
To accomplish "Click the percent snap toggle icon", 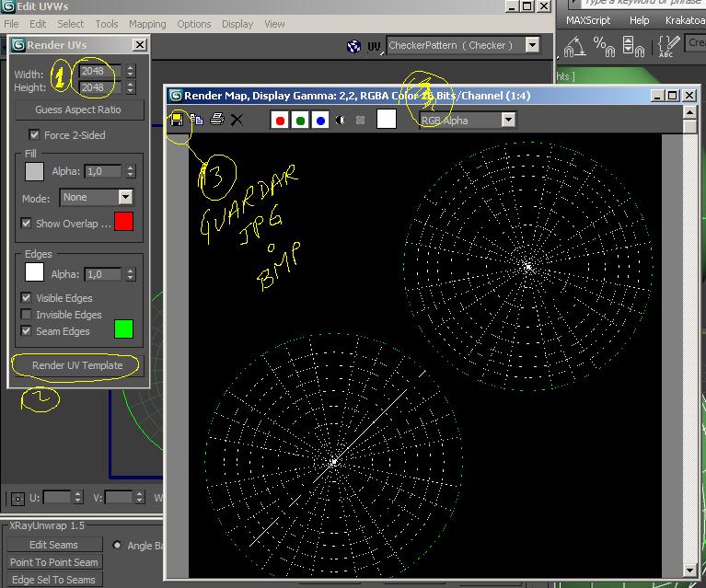I will pyautogui.click(x=604, y=46).
